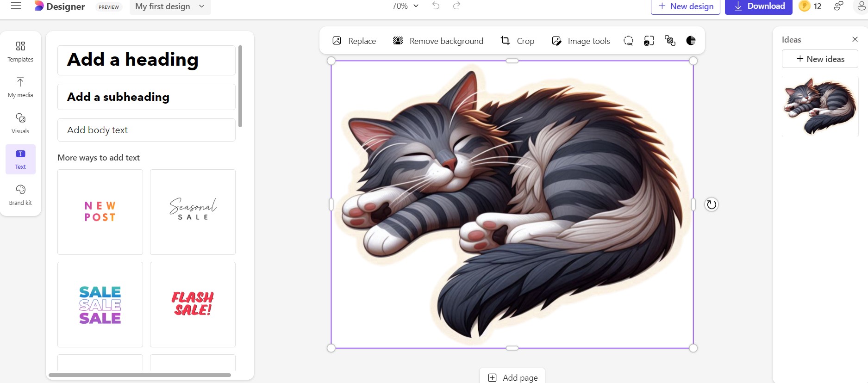The image size is (868, 383).
Task: Start a New design
Action: (686, 6)
